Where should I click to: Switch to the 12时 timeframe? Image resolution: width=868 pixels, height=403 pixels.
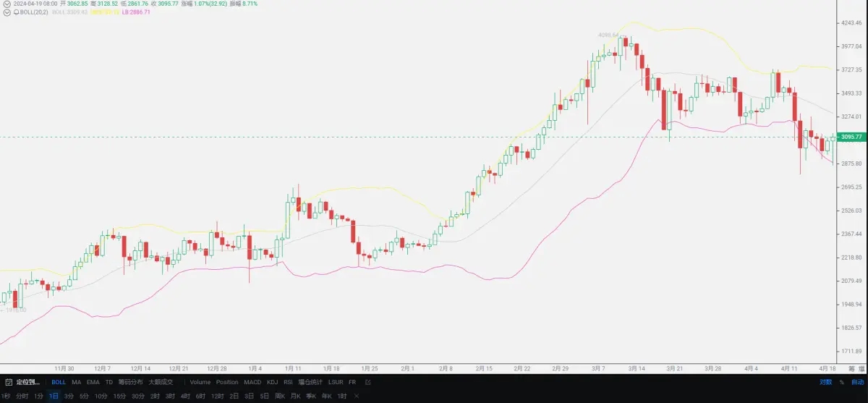click(x=218, y=396)
